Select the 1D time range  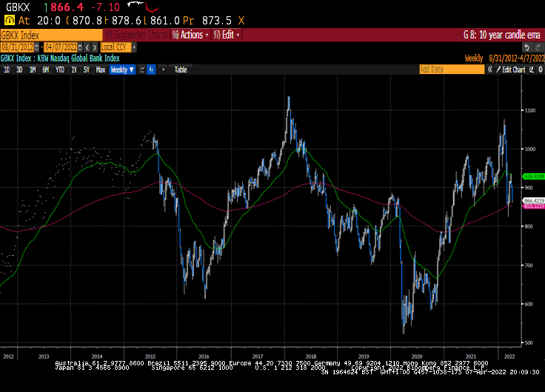(x=7, y=70)
